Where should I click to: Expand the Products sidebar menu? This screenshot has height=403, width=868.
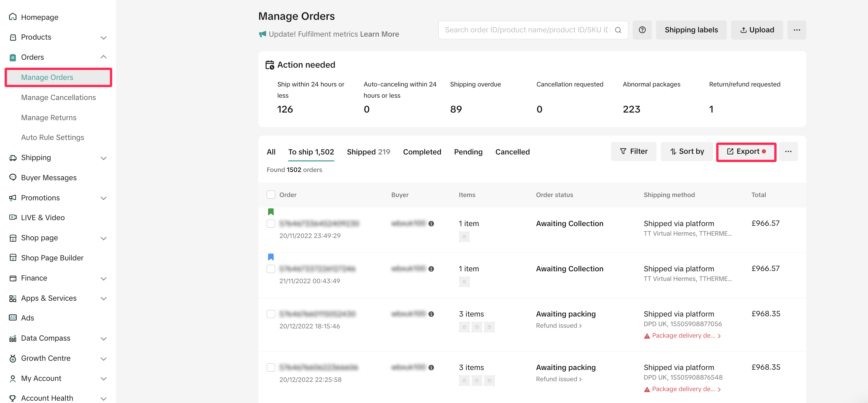pos(103,37)
